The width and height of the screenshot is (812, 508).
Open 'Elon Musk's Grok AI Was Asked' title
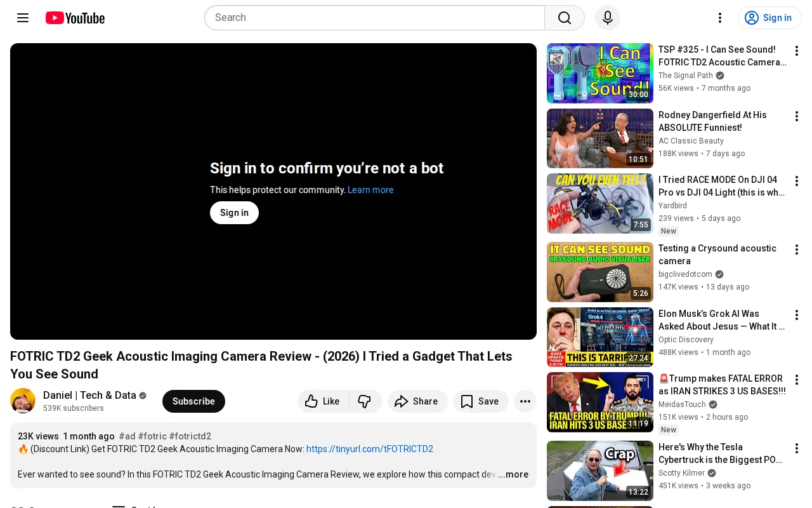pyautogui.click(x=722, y=320)
